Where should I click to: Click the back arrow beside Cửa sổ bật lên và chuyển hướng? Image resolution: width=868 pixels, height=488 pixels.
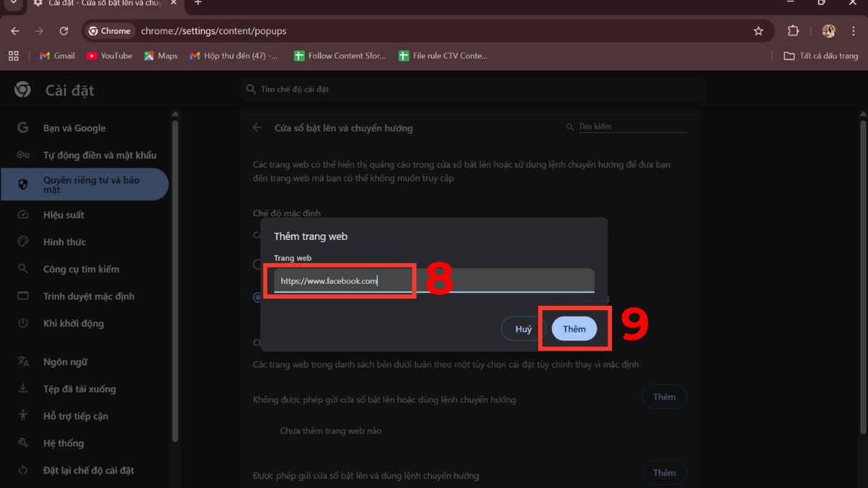[257, 127]
